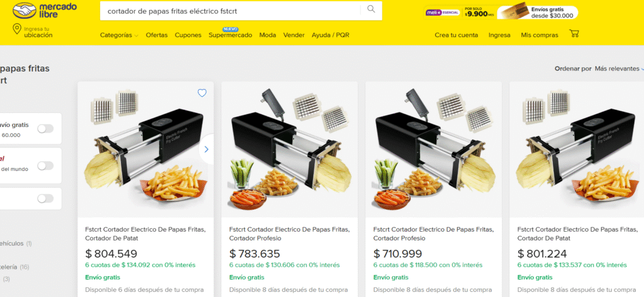This screenshot has height=297, width=644.
Task: Click the location pin icon
Action: coord(17,29)
